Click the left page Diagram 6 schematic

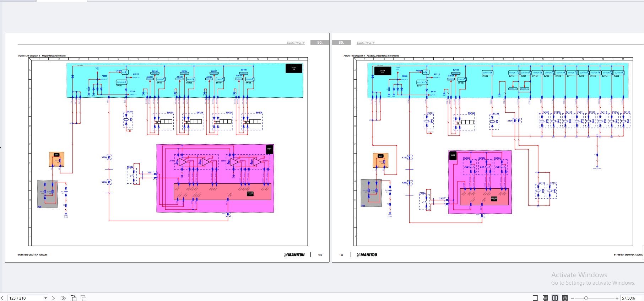[168, 152]
